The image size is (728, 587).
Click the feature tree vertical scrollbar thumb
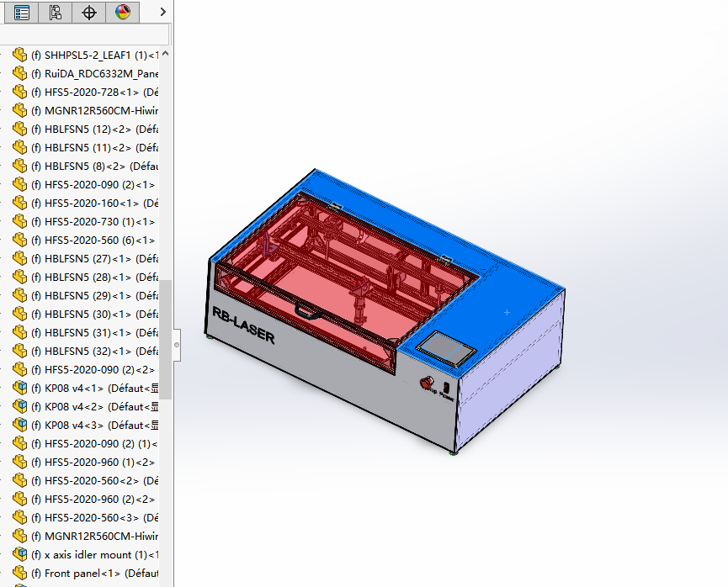[165, 339]
